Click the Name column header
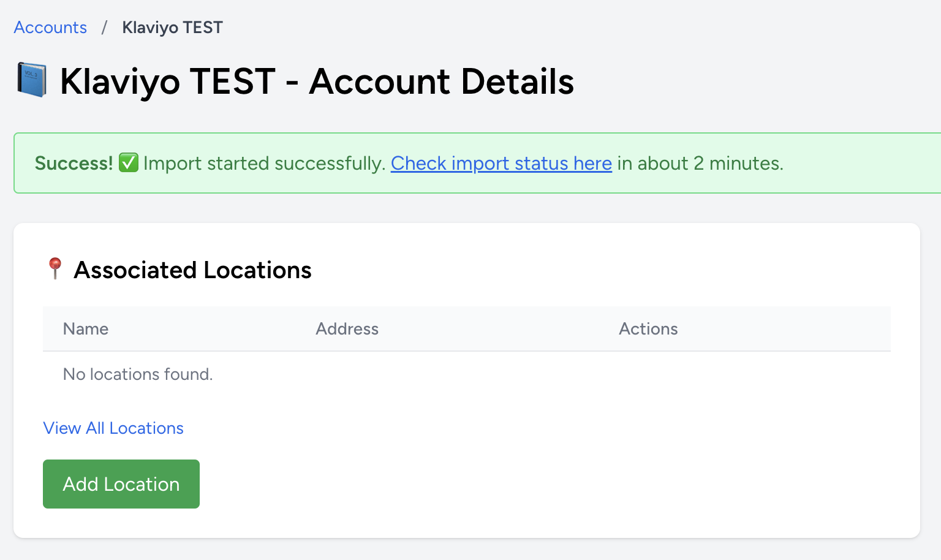The width and height of the screenshot is (941, 560). pos(86,329)
